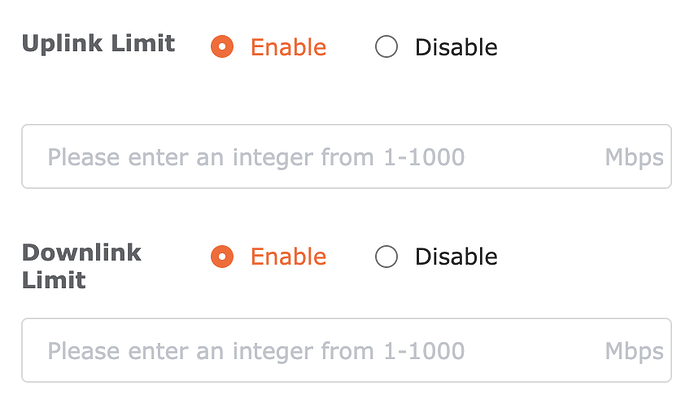The height and width of the screenshot is (416, 690).
Task: Select the Enable radio for Uplink Limit
Action: tap(222, 47)
